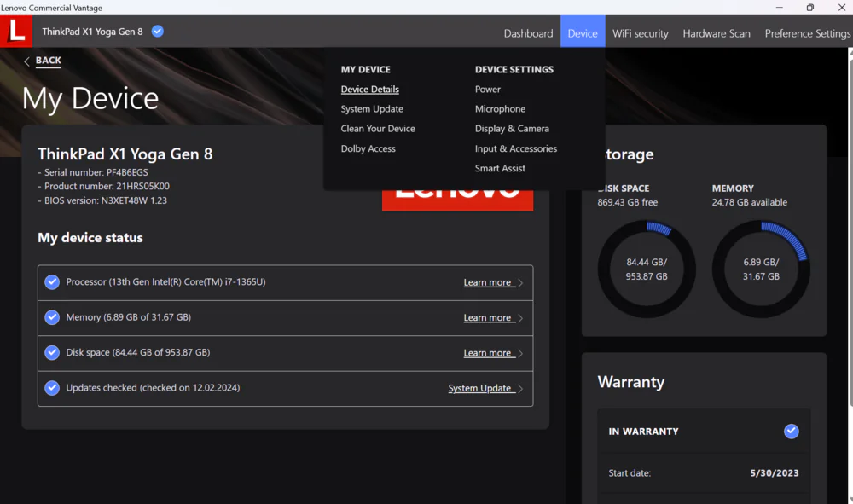Restore down the Lenovo Vantage window
The image size is (853, 504).
pyautogui.click(x=810, y=8)
